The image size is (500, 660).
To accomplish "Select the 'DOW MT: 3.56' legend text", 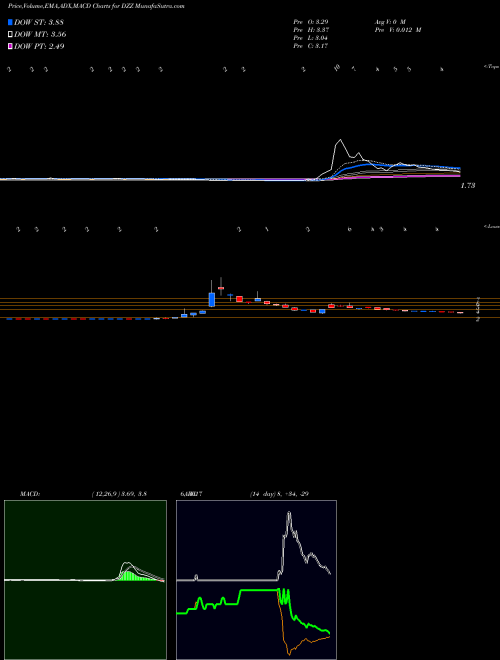I will pyautogui.click(x=40, y=35).
